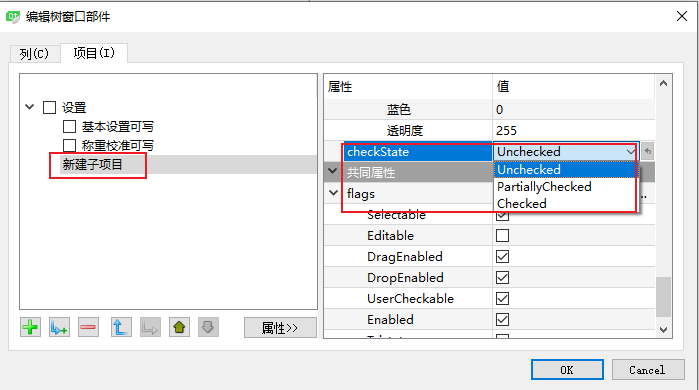Viewport: 699px width, 390px height.
Task: Uncheck the UserCheckable flag
Action: pyautogui.click(x=502, y=298)
